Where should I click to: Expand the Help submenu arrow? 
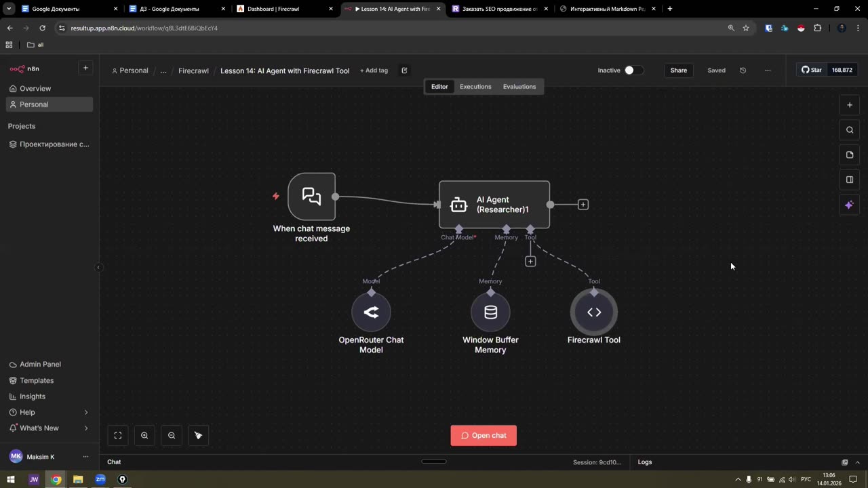tap(86, 412)
